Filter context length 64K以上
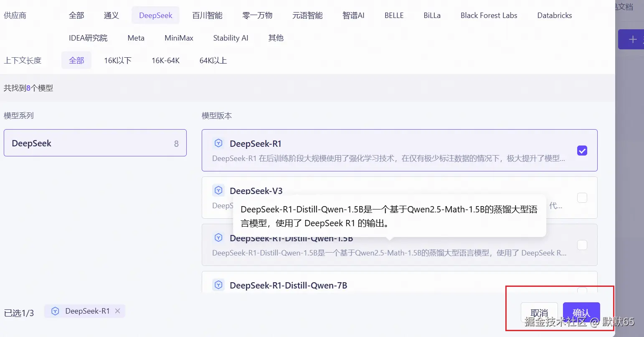644x337 pixels. (x=213, y=61)
